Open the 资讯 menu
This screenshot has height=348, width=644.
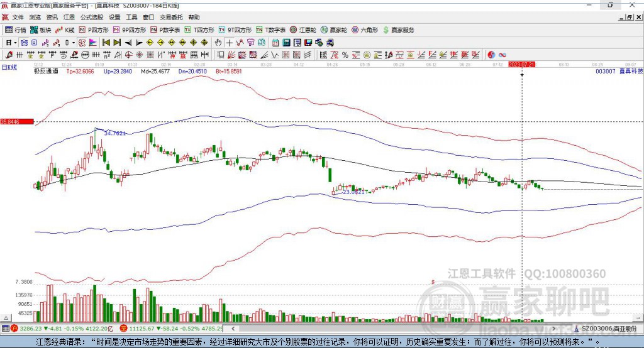pyautogui.click(x=52, y=17)
